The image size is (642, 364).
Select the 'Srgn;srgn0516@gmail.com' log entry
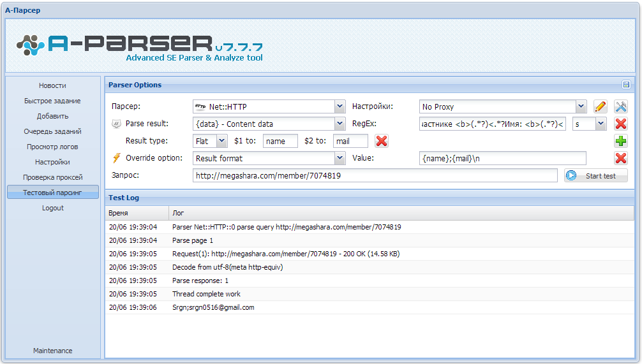click(x=370, y=307)
